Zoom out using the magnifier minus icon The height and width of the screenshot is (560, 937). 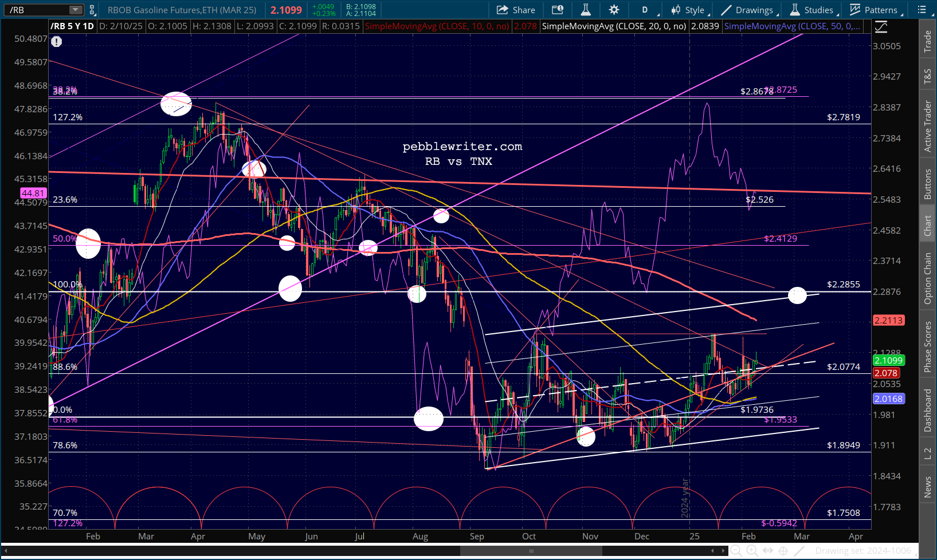pyautogui.click(x=737, y=551)
